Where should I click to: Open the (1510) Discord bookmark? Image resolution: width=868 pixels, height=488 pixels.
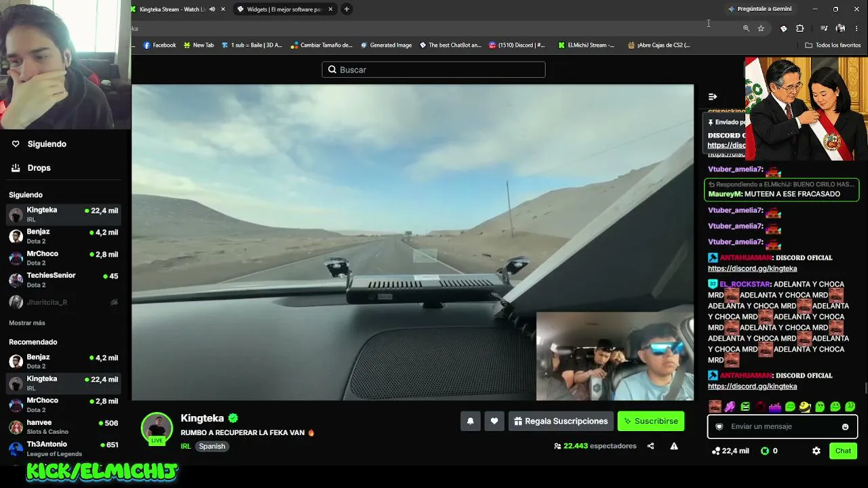point(517,45)
